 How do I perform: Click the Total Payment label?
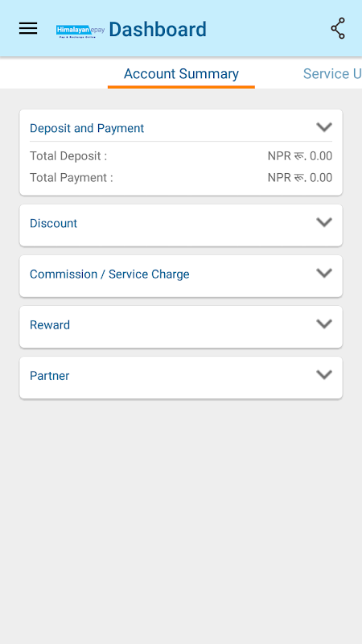click(x=71, y=178)
